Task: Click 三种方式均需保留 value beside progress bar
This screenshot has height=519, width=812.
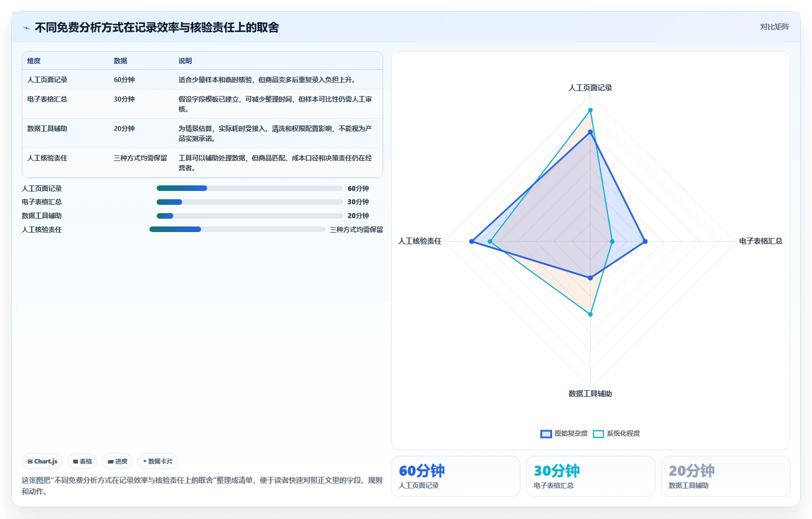Action: coord(357,230)
